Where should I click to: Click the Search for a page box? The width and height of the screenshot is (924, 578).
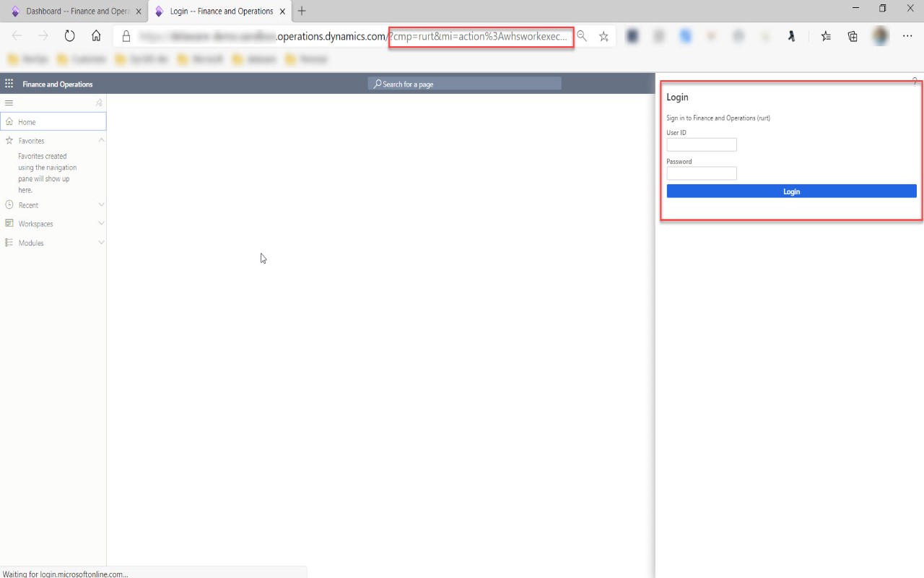tap(464, 84)
